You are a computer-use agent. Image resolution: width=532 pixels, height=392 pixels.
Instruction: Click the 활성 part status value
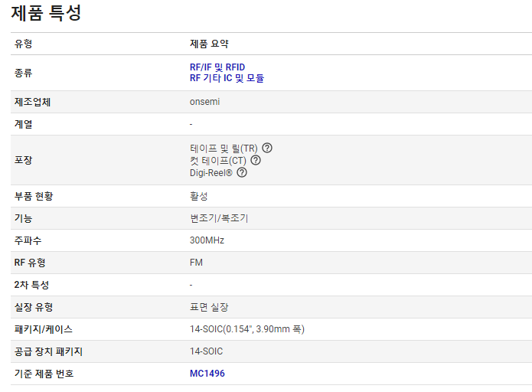198,196
